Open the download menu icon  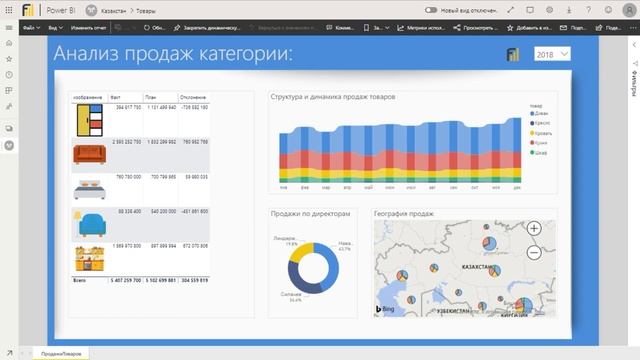(x=569, y=10)
